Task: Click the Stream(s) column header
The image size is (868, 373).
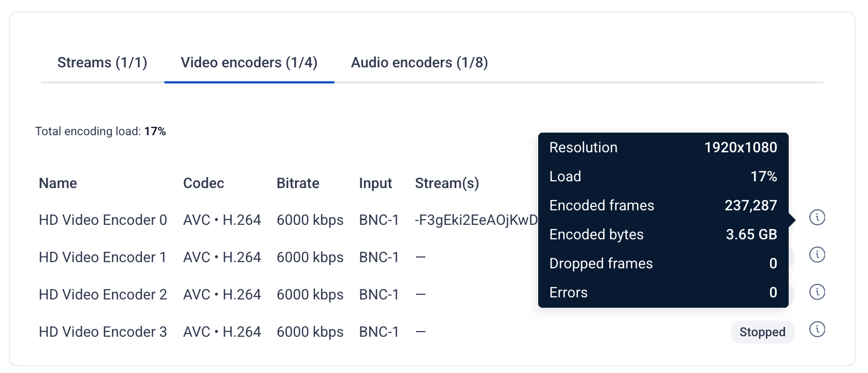Action: pos(447,183)
